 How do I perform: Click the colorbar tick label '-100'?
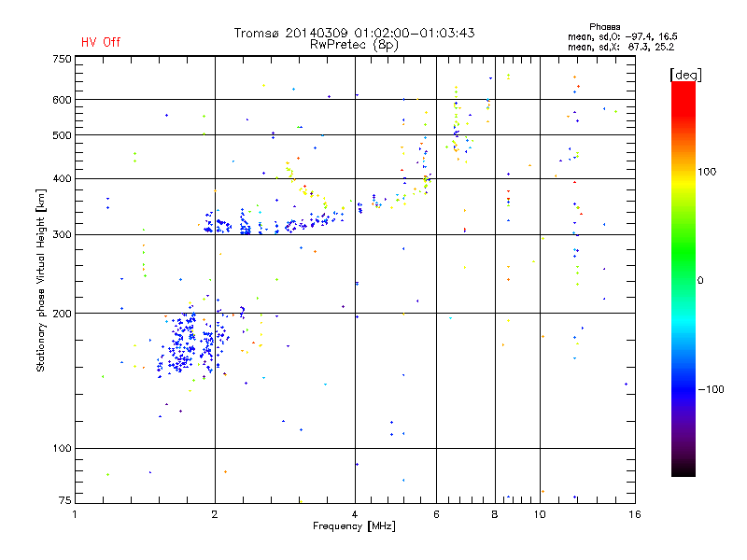pyautogui.click(x=712, y=389)
